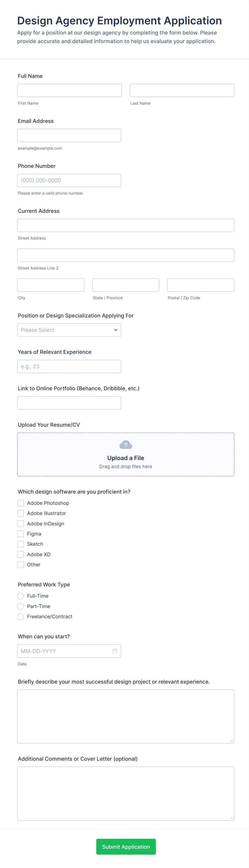Tick the Figma checkbox
This screenshot has height=868, width=249.
[21, 534]
